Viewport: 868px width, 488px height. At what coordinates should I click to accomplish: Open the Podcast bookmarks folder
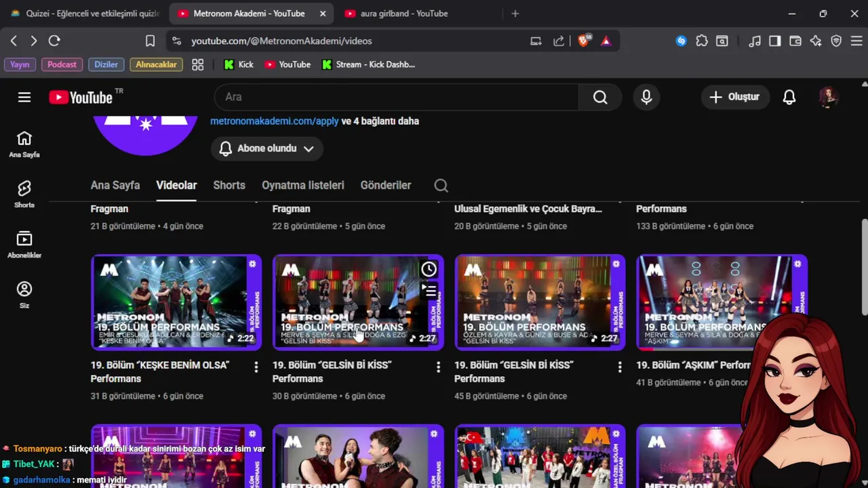(62, 64)
